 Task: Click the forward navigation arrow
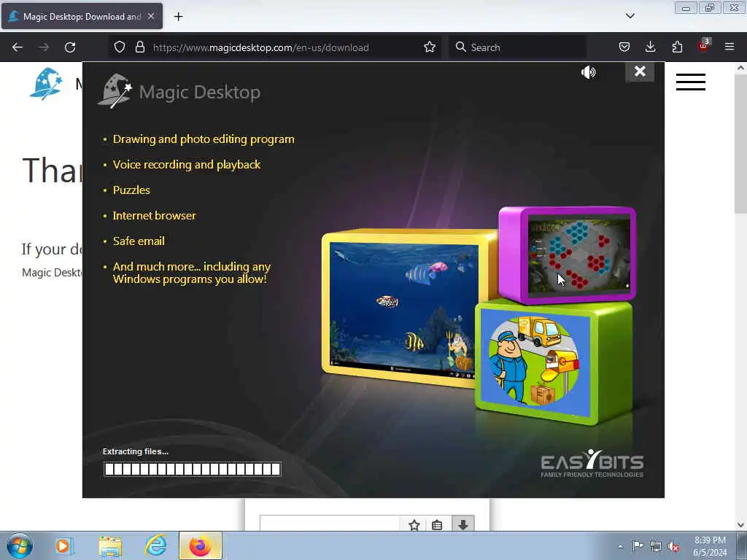tap(44, 47)
